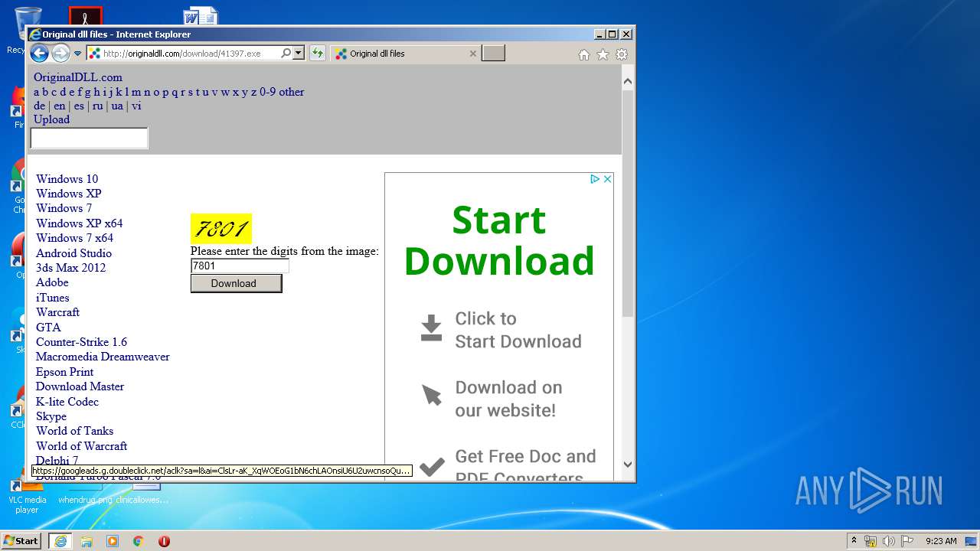Click the green Start Download ad text

click(499, 240)
